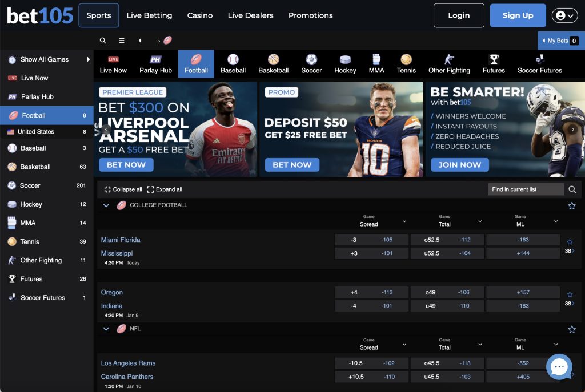
Task: Click the live chat bubble icon
Action: [559, 367]
